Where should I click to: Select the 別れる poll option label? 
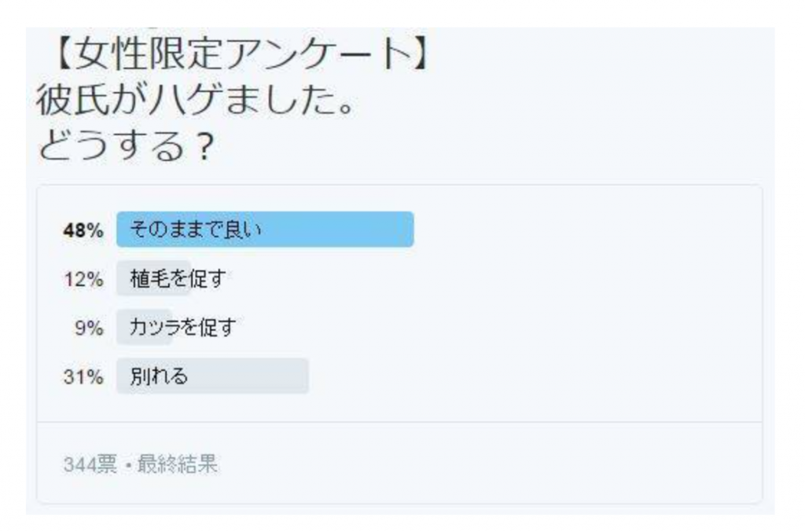click(x=159, y=376)
